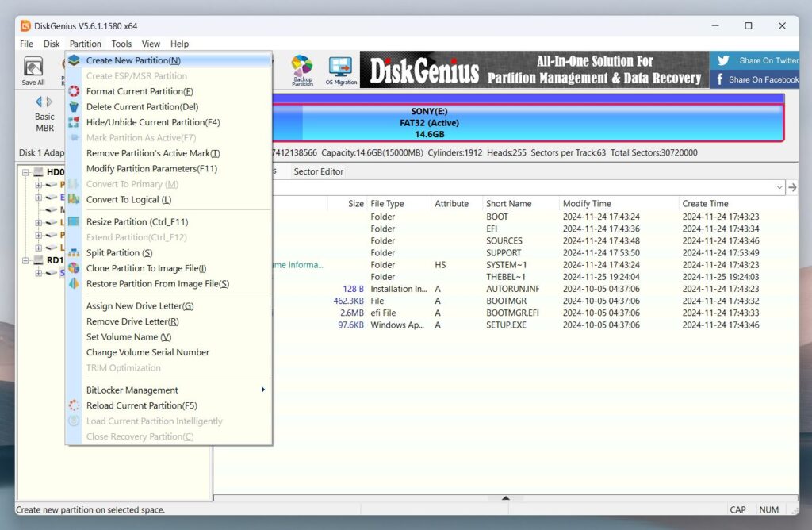Click the Split Partition icon in the menu

pyautogui.click(x=76, y=252)
